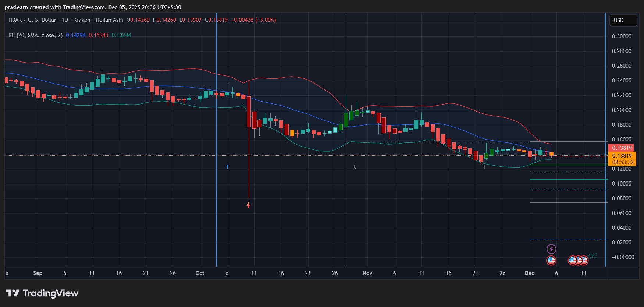Click the Oct label on the time axis
The image size is (644, 307).
(200, 273)
